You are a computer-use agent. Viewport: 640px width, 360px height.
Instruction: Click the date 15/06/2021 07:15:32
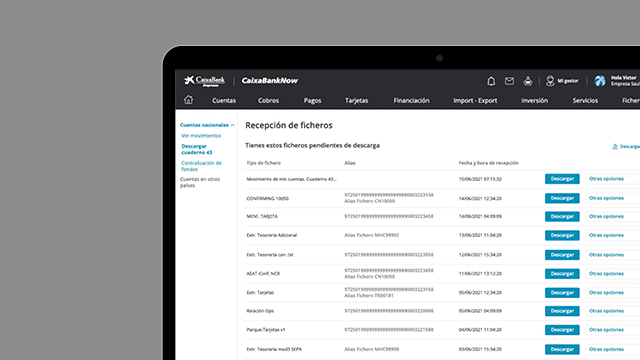480,179
